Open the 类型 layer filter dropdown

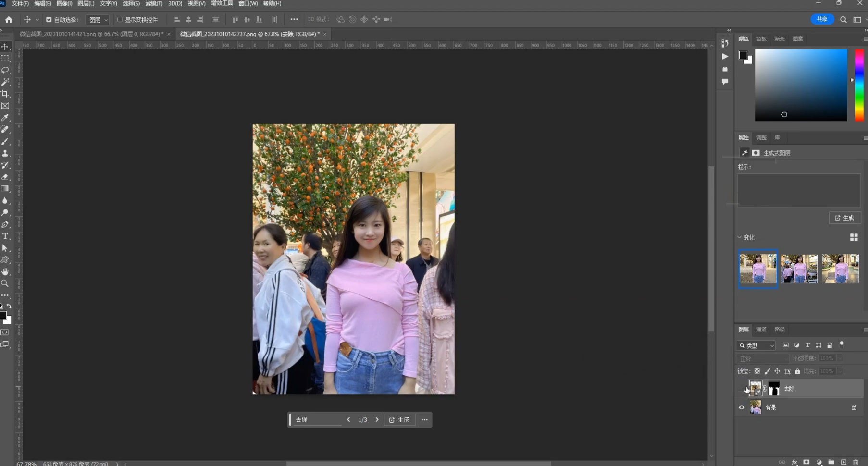point(756,345)
